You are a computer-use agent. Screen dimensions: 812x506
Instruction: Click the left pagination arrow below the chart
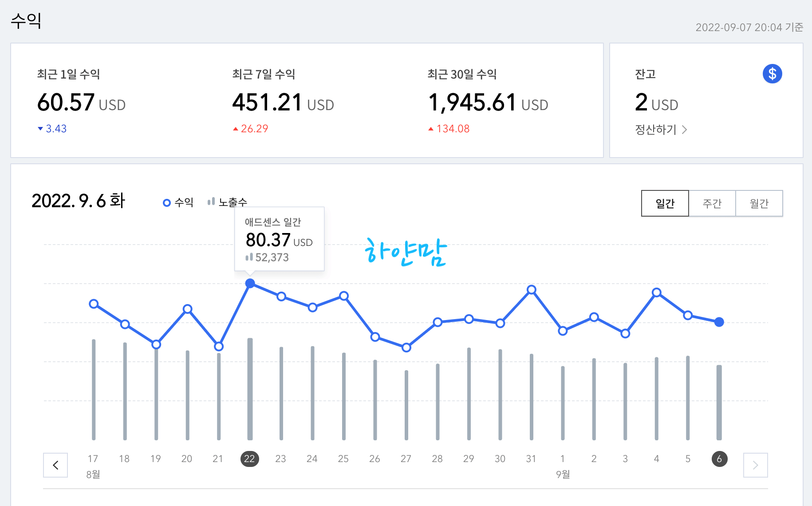55,465
